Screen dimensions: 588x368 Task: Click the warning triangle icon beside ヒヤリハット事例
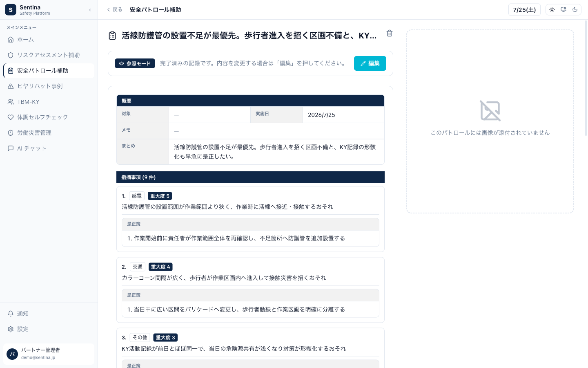point(11,86)
